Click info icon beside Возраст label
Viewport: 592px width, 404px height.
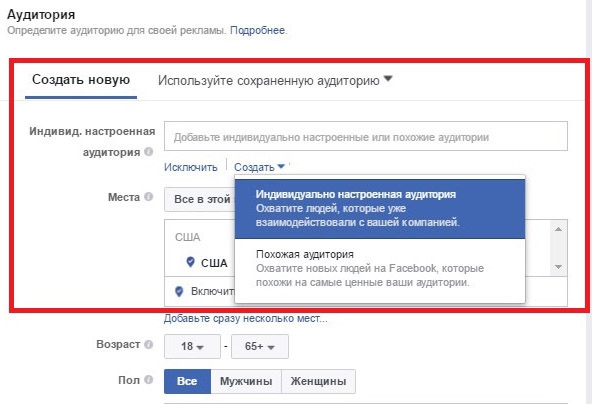[x=149, y=344]
